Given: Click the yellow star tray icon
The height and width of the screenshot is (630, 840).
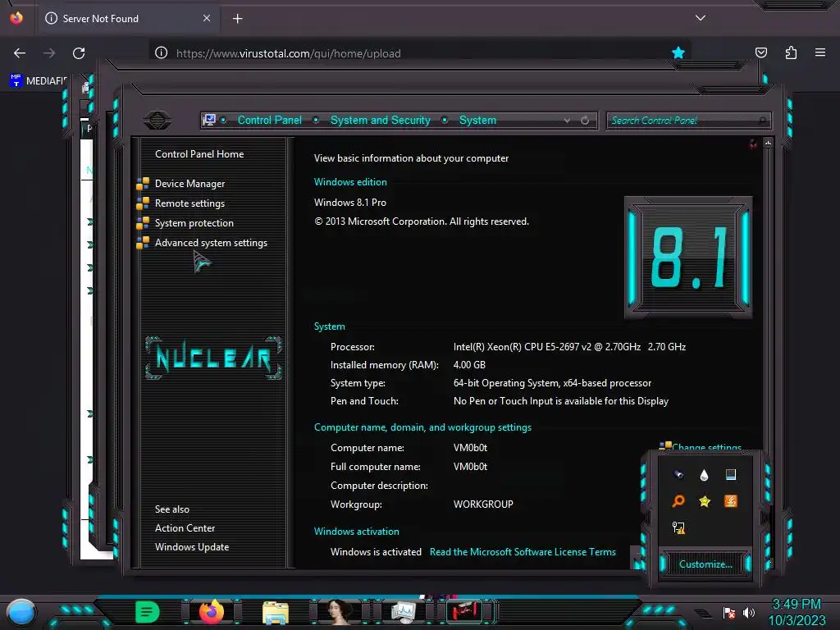Looking at the screenshot, I should pos(705,501).
